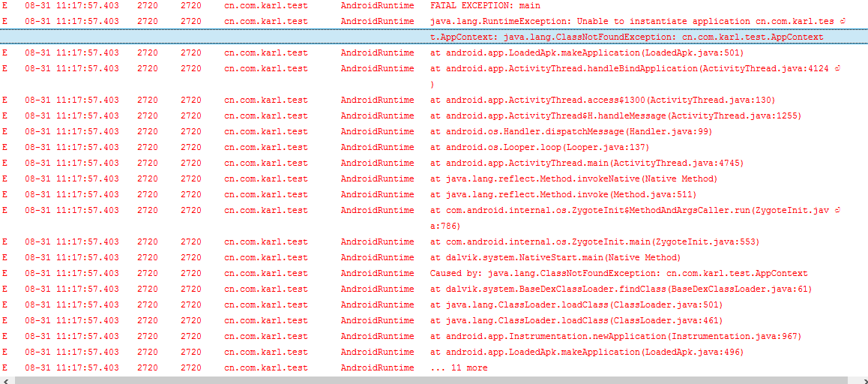Image resolution: width=868 pixels, height=384 pixels.
Task: Click the horizontal scrollbar's left arrow
Action: tap(6, 379)
